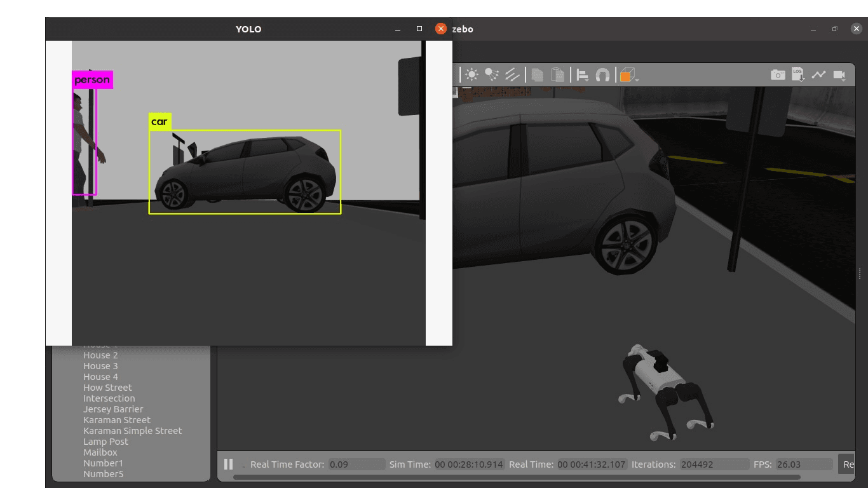Open the video recording dropdown

(839, 75)
